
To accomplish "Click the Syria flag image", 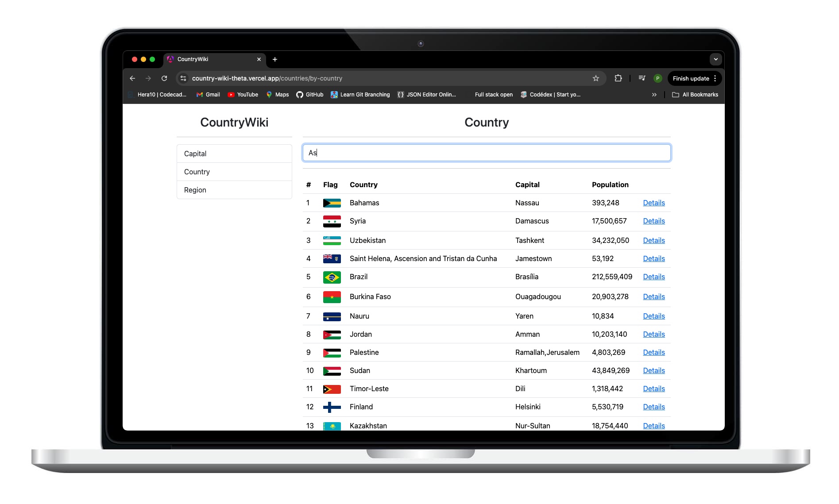I will pos(332,221).
